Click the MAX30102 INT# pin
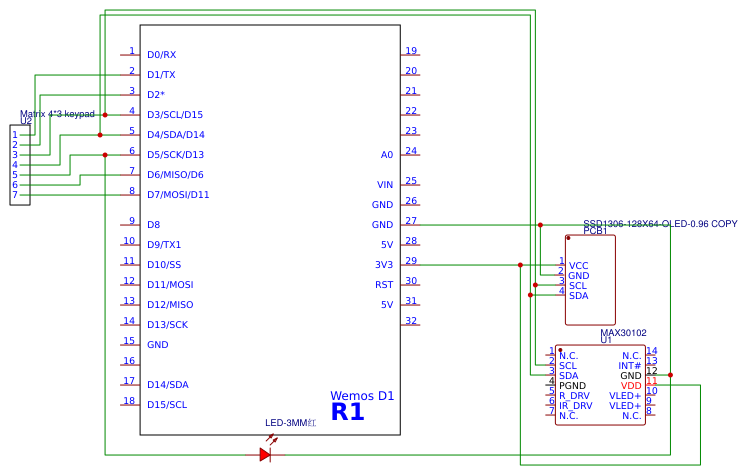Viewport: 748px width, 475px height. tap(630, 366)
